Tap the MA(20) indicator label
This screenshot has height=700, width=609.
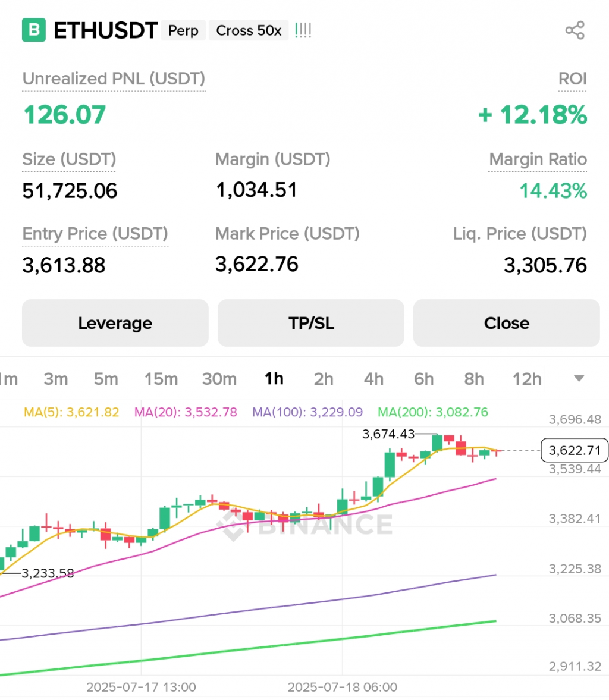pos(186,412)
